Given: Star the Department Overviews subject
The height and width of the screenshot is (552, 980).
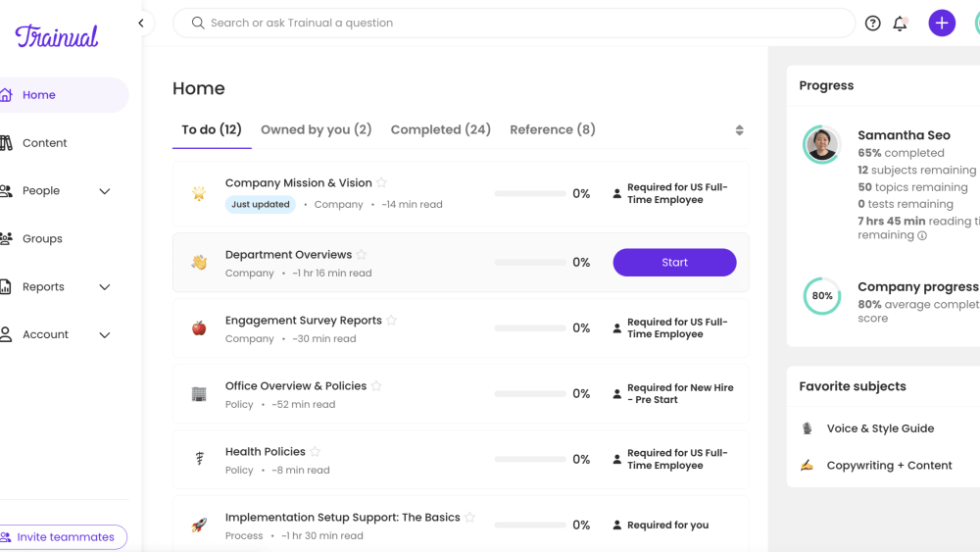Looking at the screenshot, I should pos(362,255).
